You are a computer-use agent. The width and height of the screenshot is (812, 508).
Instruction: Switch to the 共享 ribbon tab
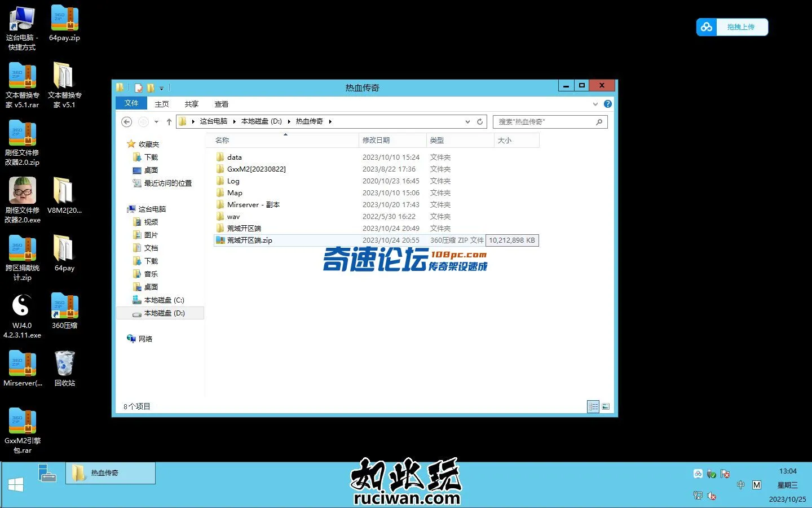pyautogui.click(x=192, y=104)
